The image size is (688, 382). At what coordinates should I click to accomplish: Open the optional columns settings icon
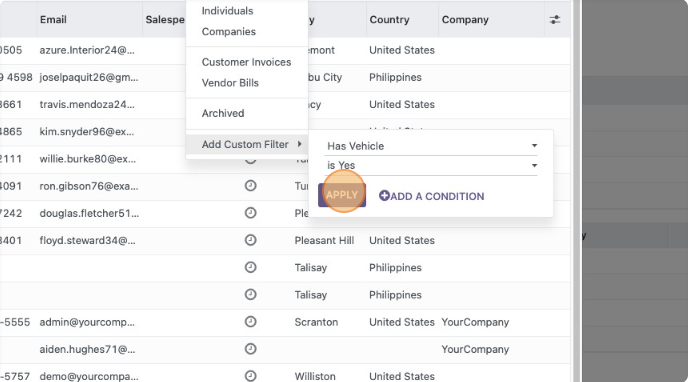(555, 20)
